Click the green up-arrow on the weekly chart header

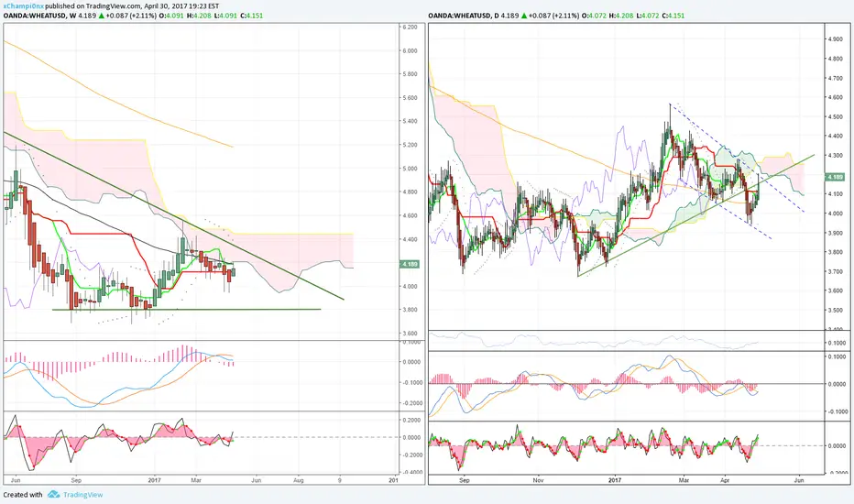[x=101, y=16]
